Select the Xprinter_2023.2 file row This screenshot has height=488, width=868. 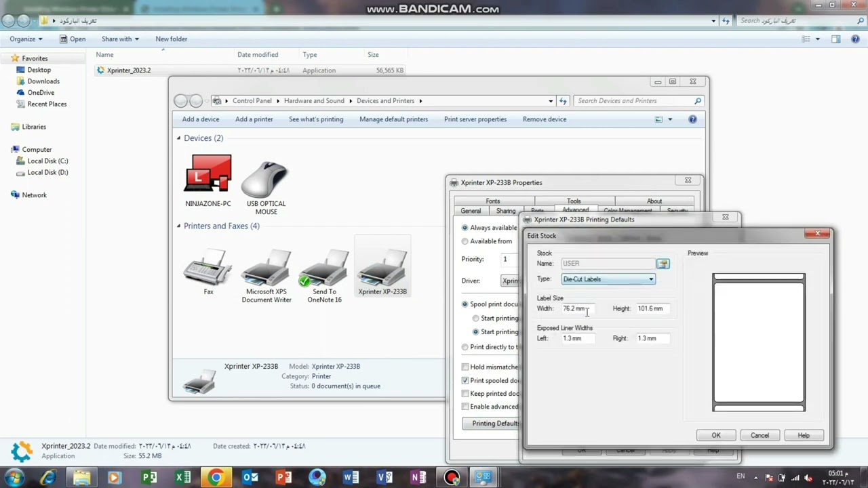click(x=251, y=70)
